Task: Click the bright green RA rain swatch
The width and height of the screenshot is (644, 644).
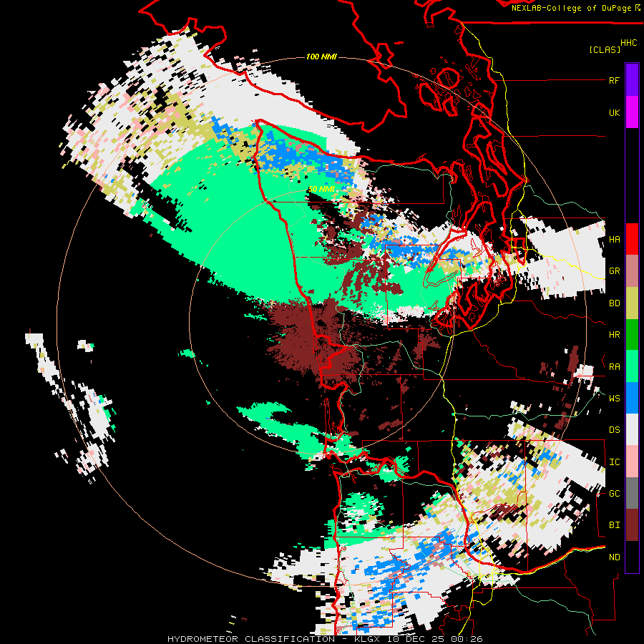Action: click(x=632, y=366)
